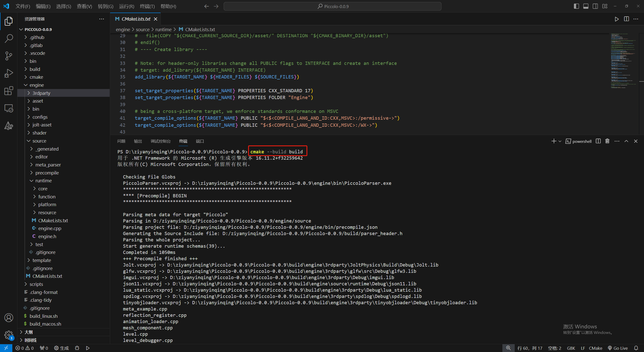644x352 pixels.
Task: Toggle the secondary sidebar layout button
Action: coord(595,6)
